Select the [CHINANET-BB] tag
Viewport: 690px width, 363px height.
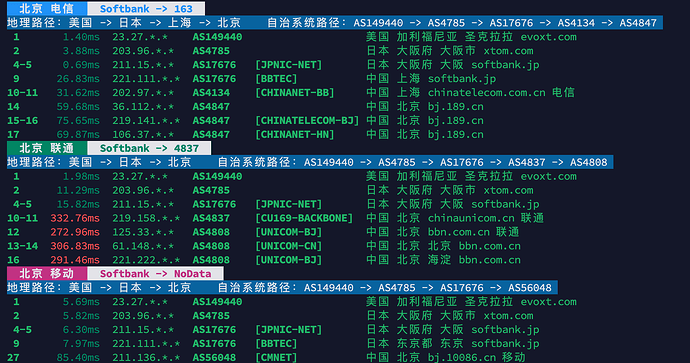pyautogui.click(x=295, y=93)
